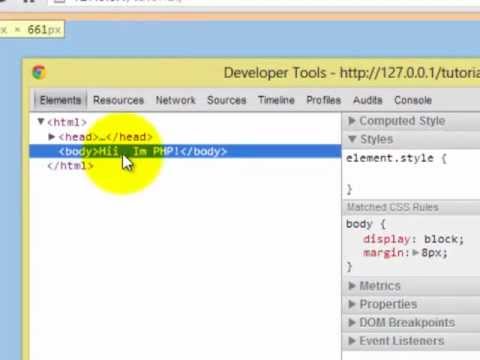Screen dimensions: 480x360
Task: Click the Chrome icon in Developer Tools title bar
Action: point(39,72)
